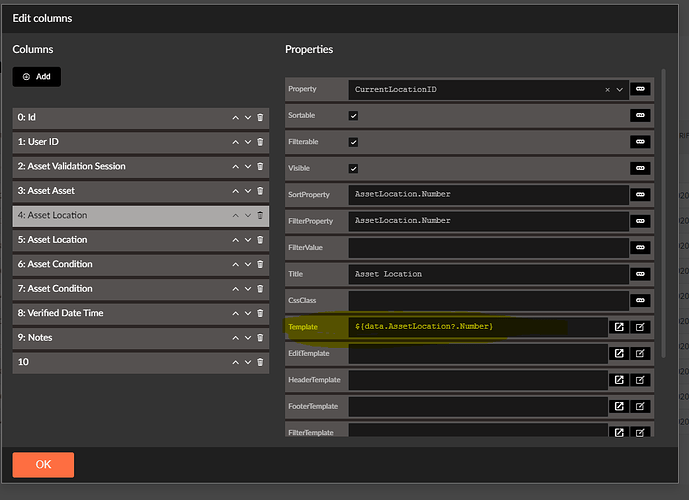The width and height of the screenshot is (689, 500).
Task: Delete the 'User ID' column
Action: point(260,142)
